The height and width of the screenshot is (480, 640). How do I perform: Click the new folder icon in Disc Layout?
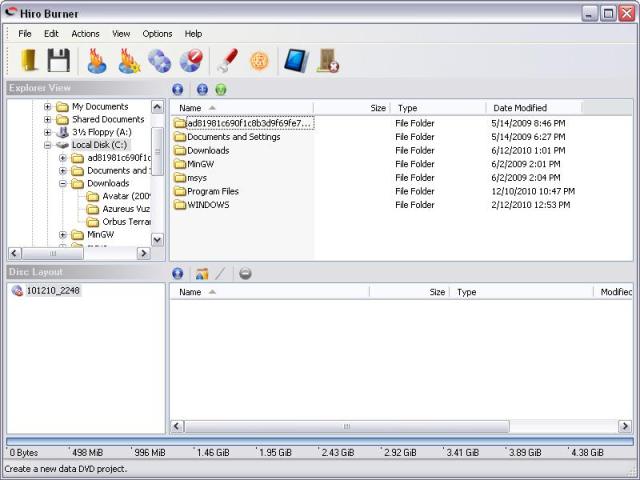(202, 273)
